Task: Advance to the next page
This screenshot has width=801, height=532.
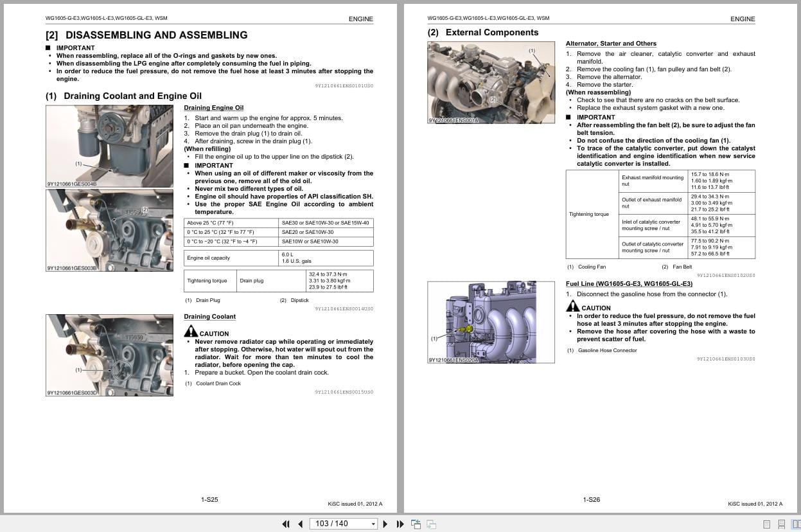Action: pos(385,524)
